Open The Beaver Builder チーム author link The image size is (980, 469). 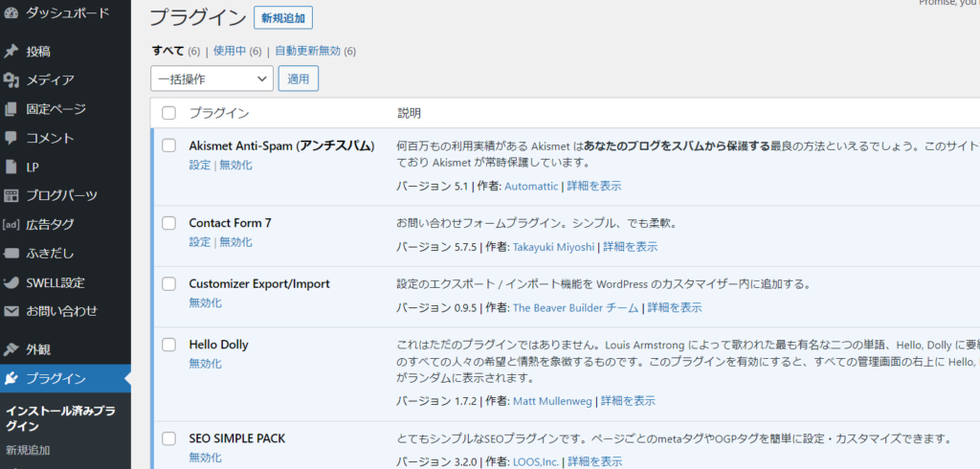pyautogui.click(x=575, y=307)
